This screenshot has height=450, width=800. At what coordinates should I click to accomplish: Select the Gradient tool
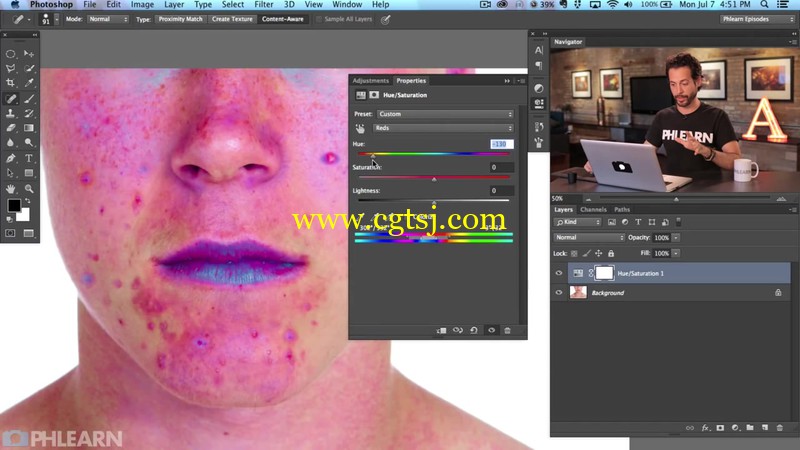[29, 128]
